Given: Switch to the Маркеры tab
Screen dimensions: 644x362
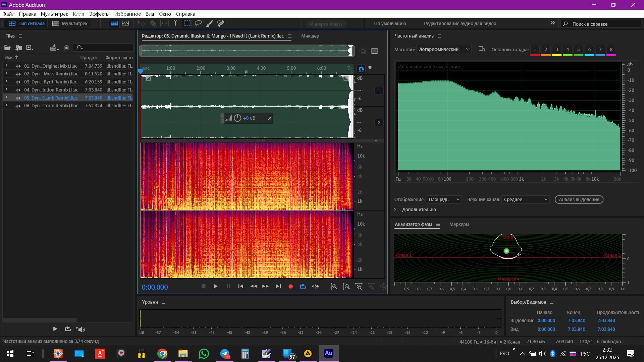Looking at the screenshot, I should pyautogui.click(x=459, y=224).
